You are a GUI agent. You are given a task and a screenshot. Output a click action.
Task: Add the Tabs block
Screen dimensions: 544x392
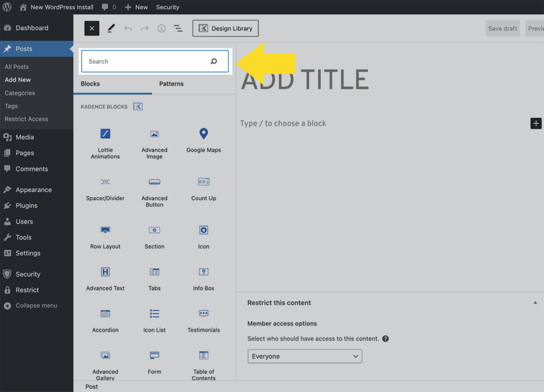(x=155, y=279)
